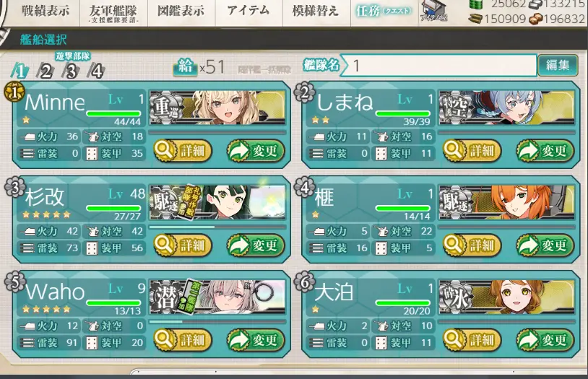Viewport: 588px width, 379px height.
Task: Open the item shop icon
Action: 434,11
